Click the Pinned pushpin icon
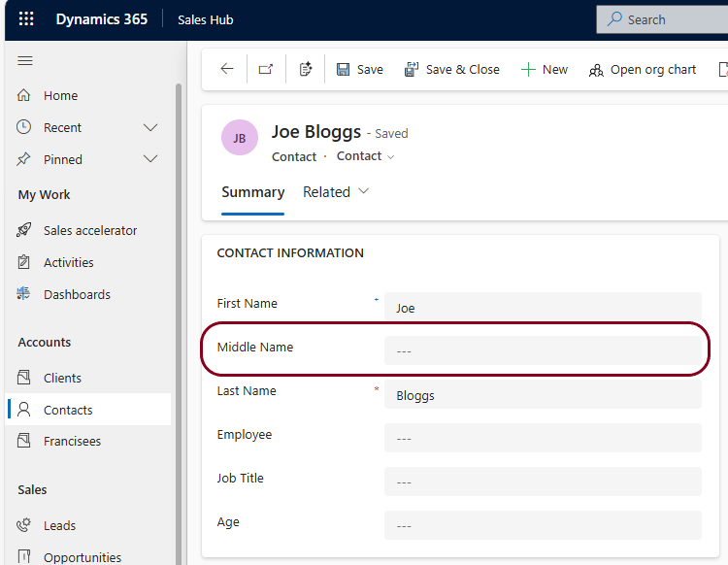This screenshot has width=728, height=565. [23, 159]
